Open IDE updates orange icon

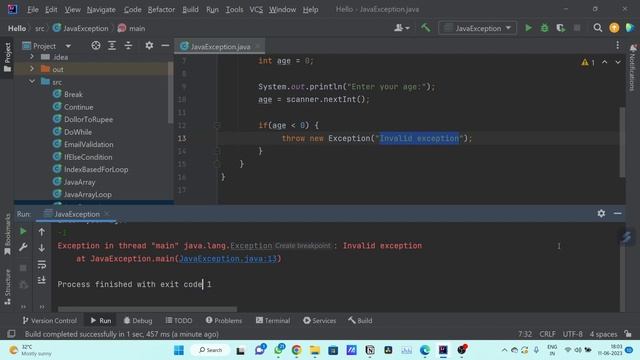click(614, 28)
